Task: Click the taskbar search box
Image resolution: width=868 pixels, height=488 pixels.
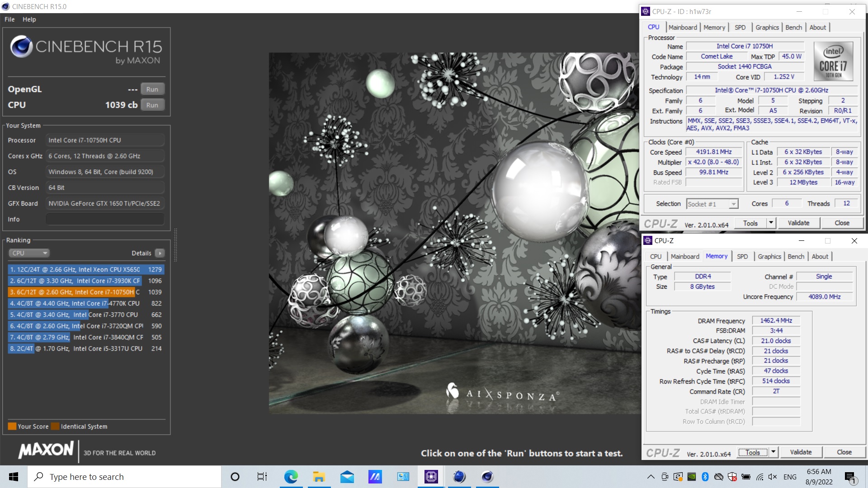Action: tap(124, 477)
